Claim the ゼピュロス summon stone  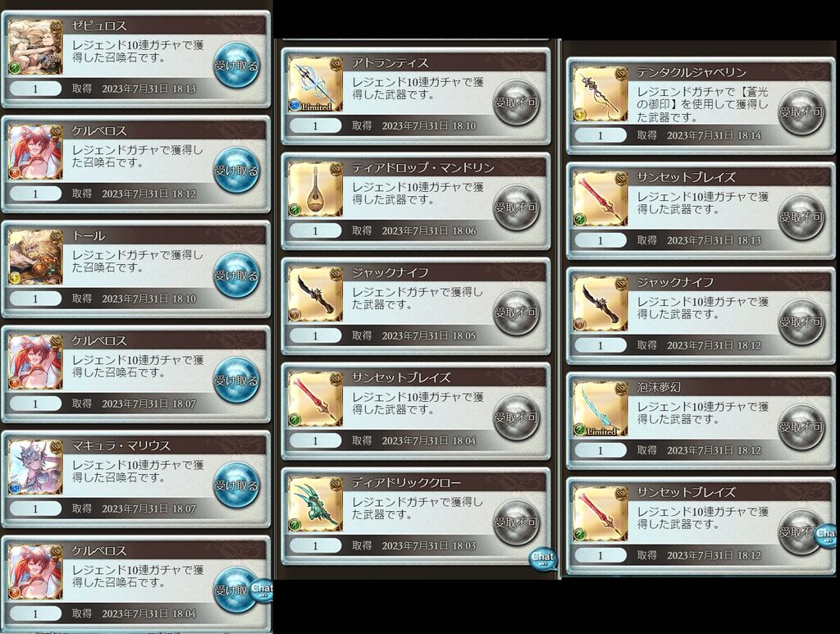click(x=236, y=66)
